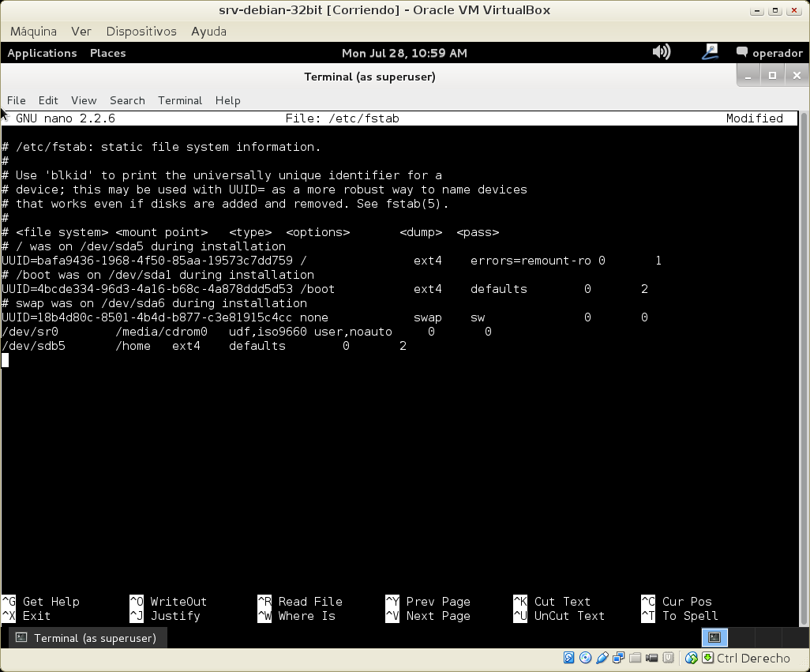The height and width of the screenshot is (672, 810).
Task: Open the VirtualBox network adapters icon
Action: coord(618,658)
